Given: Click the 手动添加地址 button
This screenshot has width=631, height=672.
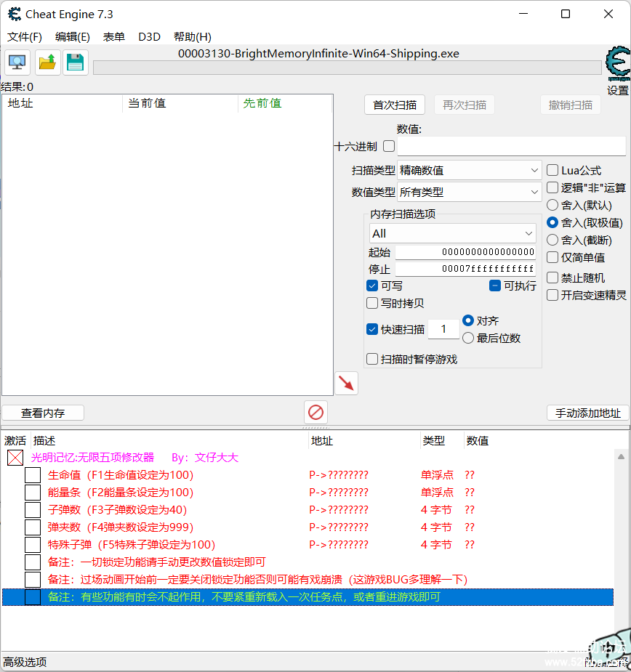Looking at the screenshot, I should tap(587, 413).
